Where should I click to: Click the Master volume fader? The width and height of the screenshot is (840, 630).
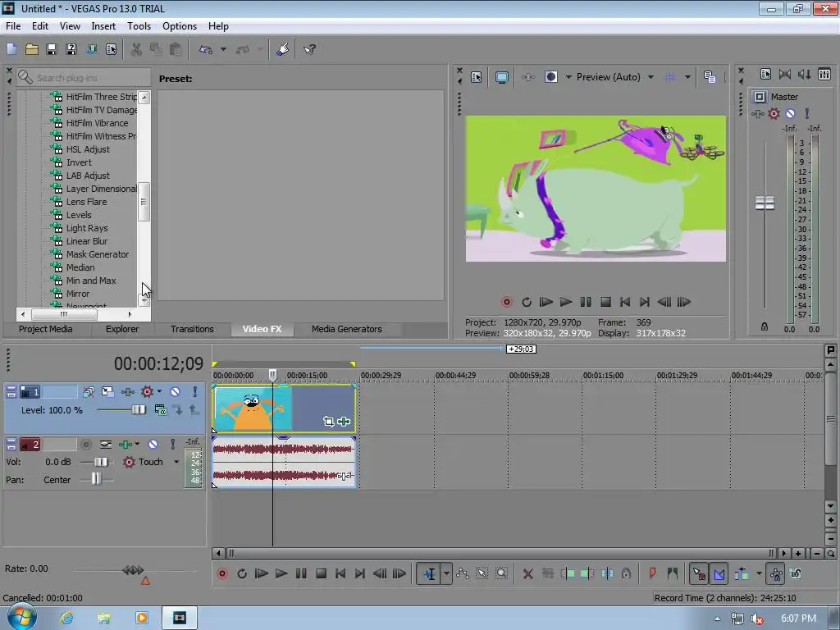point(765,203)
